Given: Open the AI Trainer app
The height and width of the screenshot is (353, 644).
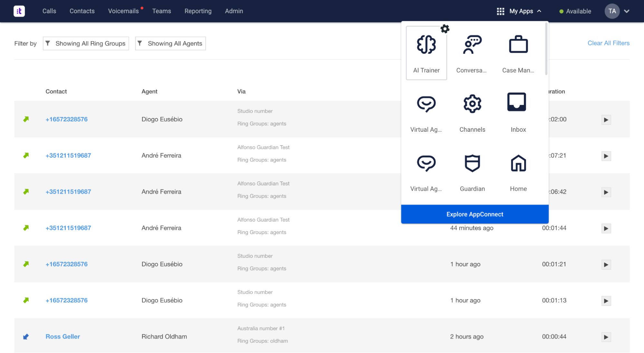Looking at the screenshot, I should pyautogui.click(x=426, y=53).
